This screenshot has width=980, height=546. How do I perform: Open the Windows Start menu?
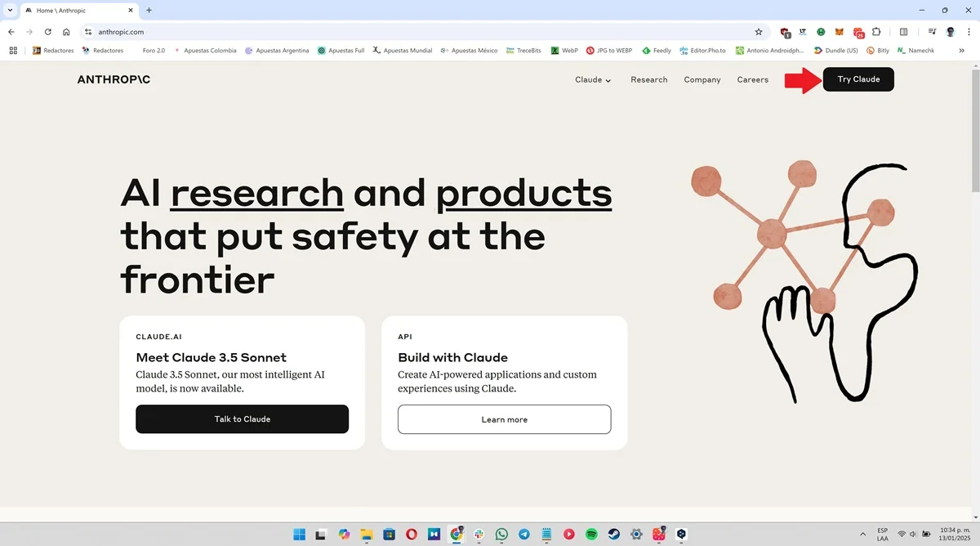(300, 534)
